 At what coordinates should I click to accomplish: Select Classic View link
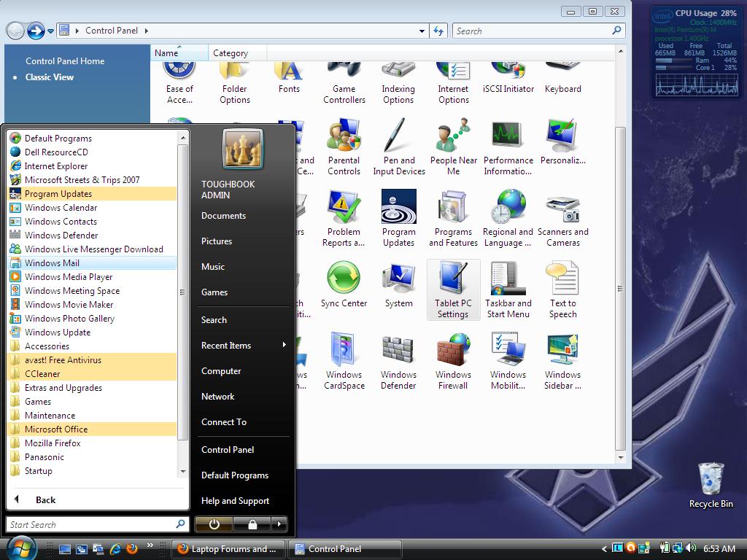[50, 77]
